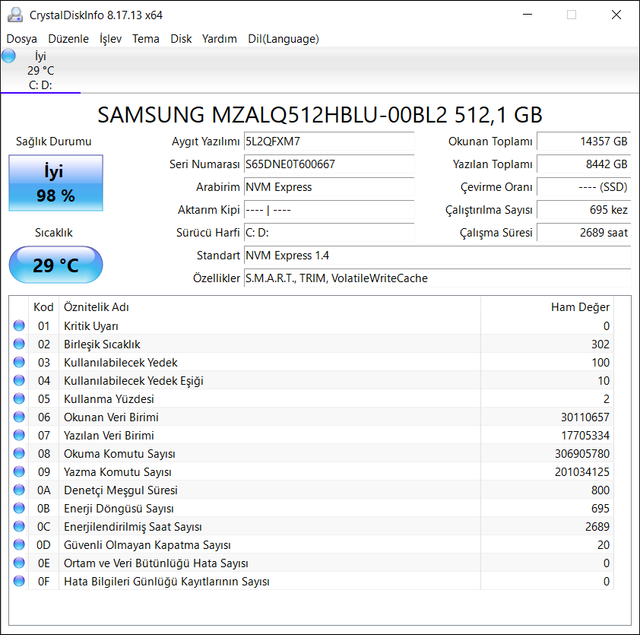Click status orb for Güvenli Olmayan Kapatma row
640x635 pixels.
click(x=19, y=544)
